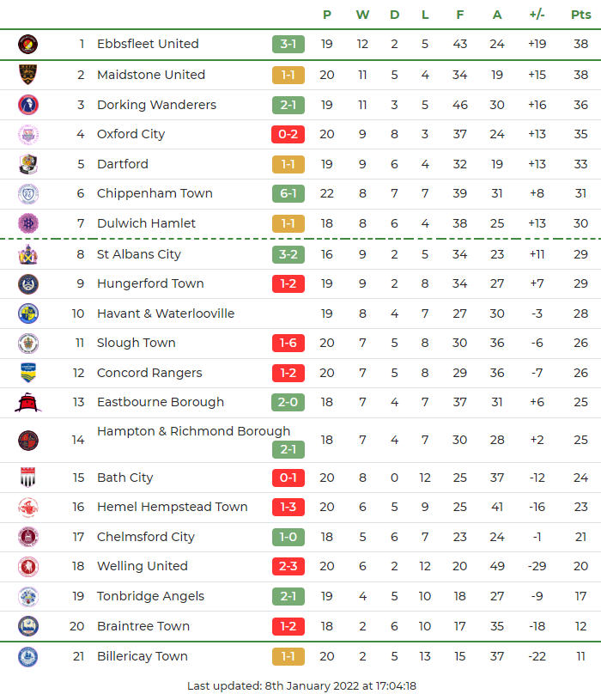Click Welling United's 2-3 loss badge
601x700 pixels.
(288, 566)
